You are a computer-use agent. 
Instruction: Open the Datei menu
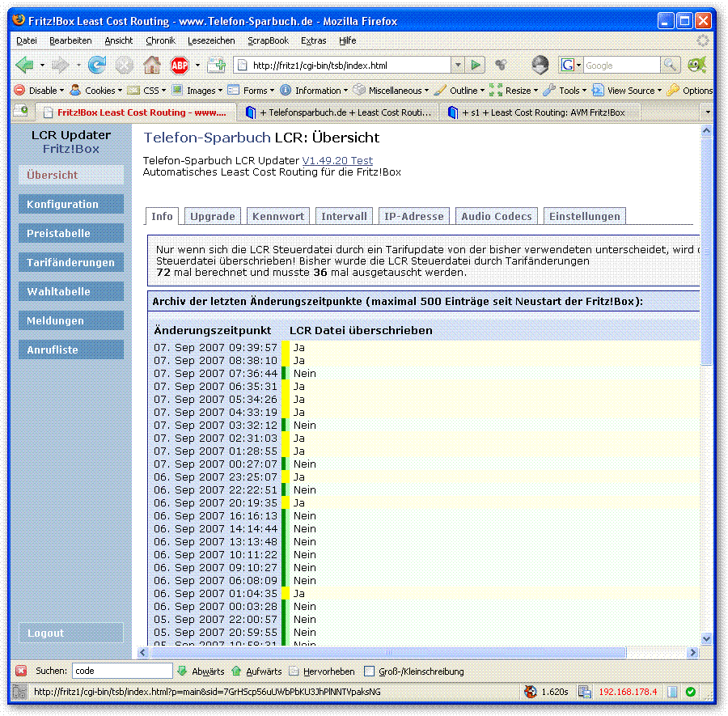click(x=27, y=40)
